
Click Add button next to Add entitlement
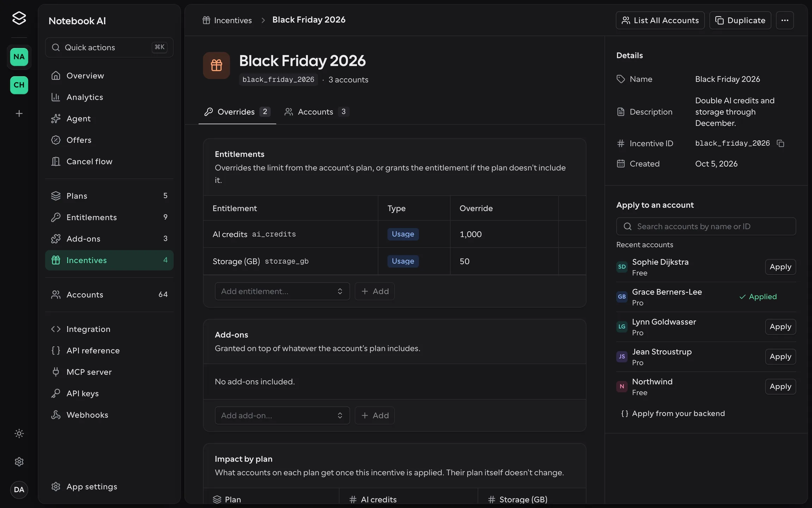pyautogui.click(x=375, y=291)
